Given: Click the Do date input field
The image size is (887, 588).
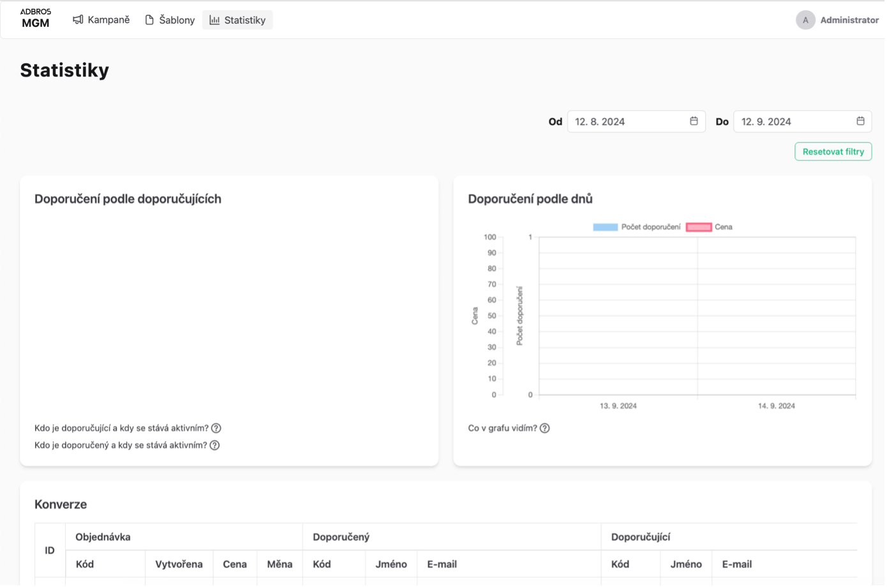Looking at the screenshot, I should click(x=803, y=121).
